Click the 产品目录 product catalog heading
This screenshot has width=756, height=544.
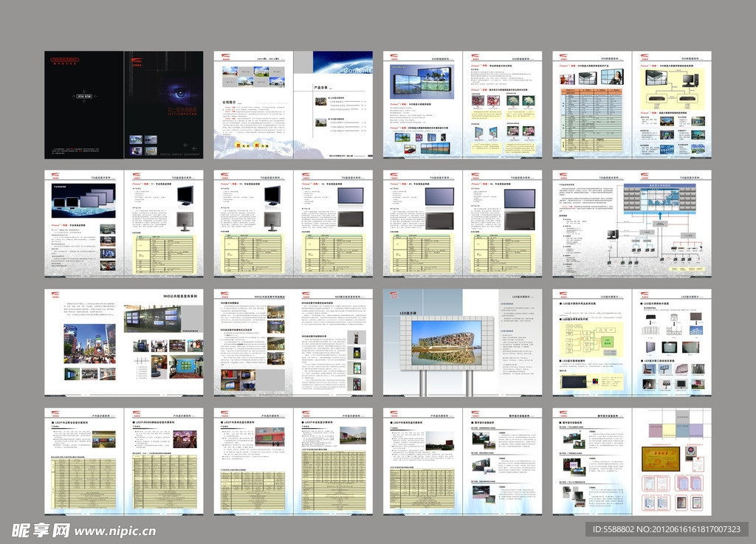point(321,87)
